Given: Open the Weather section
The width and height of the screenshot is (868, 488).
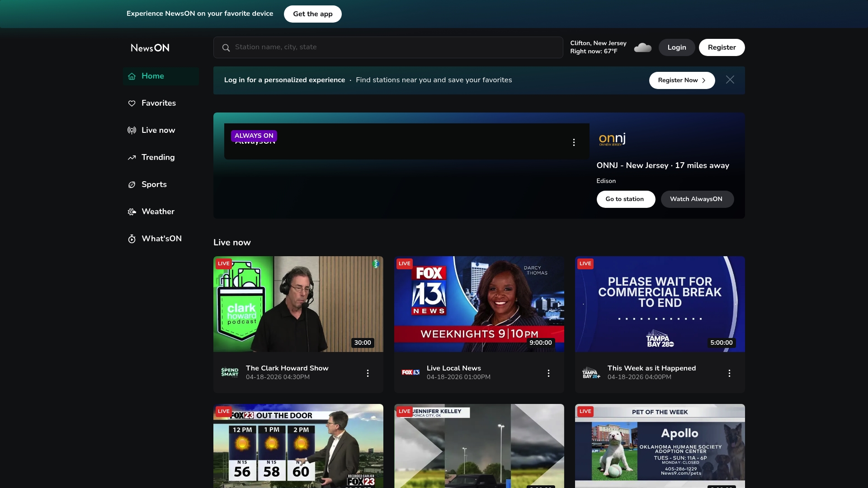Looking at the screenshot, I should 160,212.
